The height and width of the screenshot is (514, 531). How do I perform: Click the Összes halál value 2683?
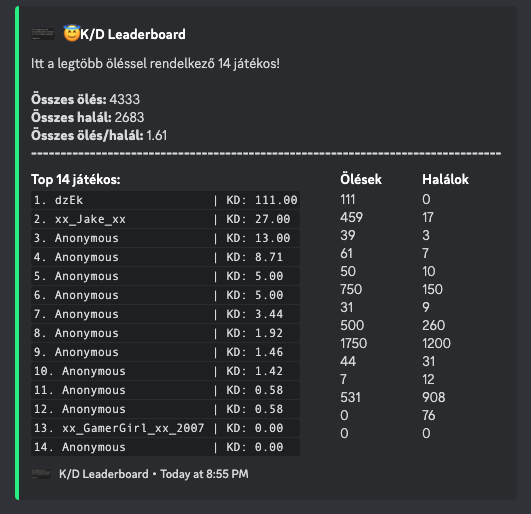pyautogui.click(x=129, y=117)
